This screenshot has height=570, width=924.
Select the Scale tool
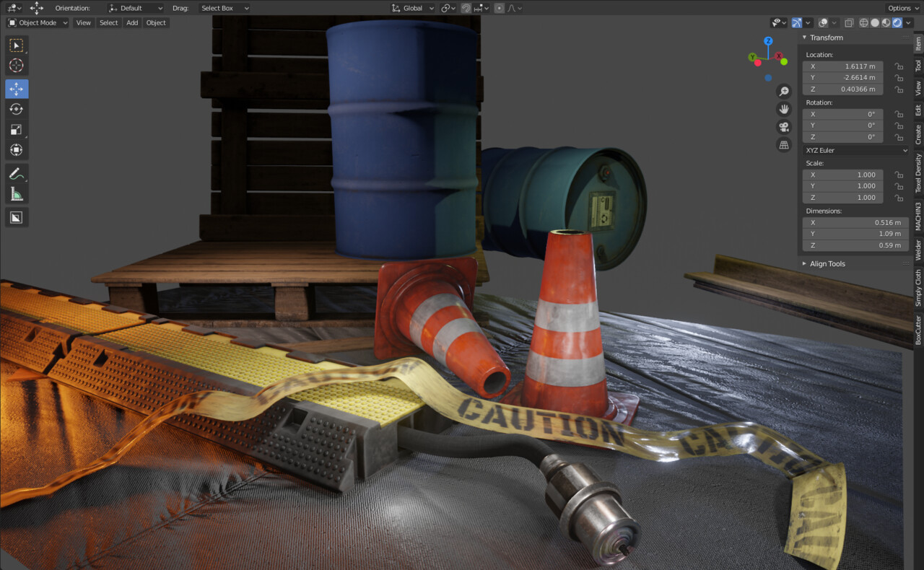pos(17,130)
